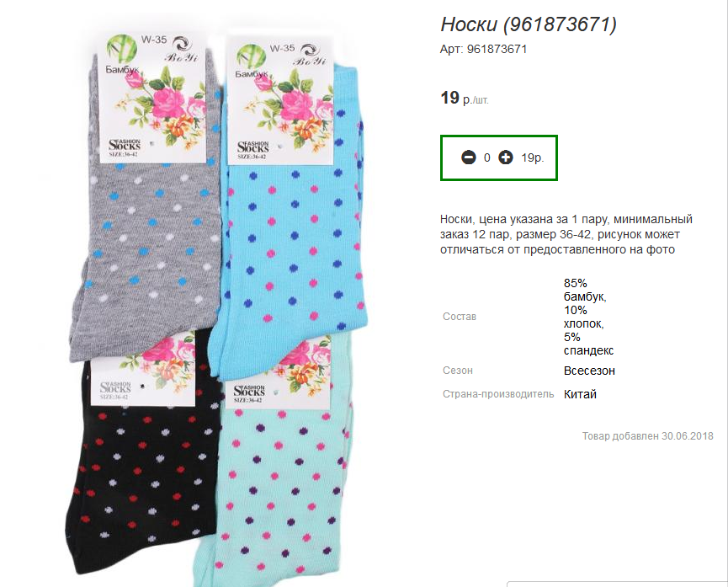
Task: Click the Сезон attribute label
Action: (457, 371)
